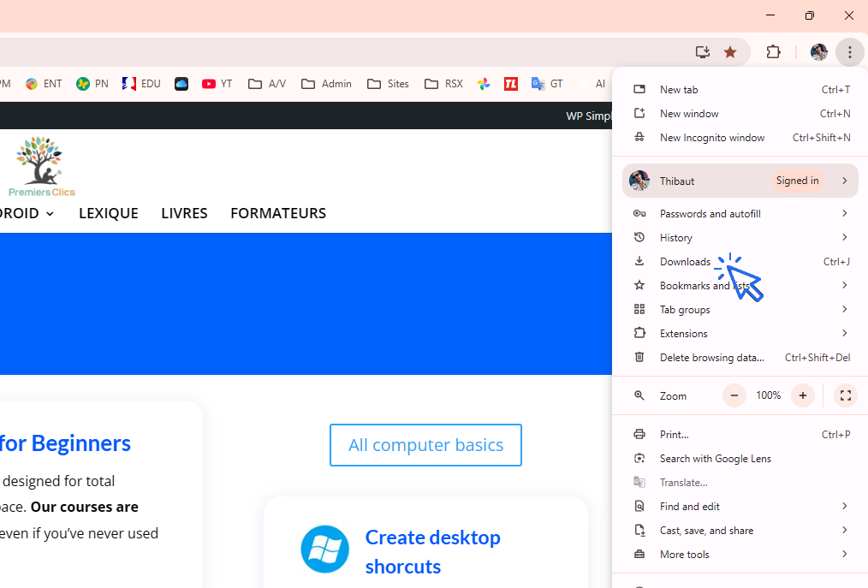
Task: Open the YT YouTube bookmark
Action: click(x=217, y=84)
